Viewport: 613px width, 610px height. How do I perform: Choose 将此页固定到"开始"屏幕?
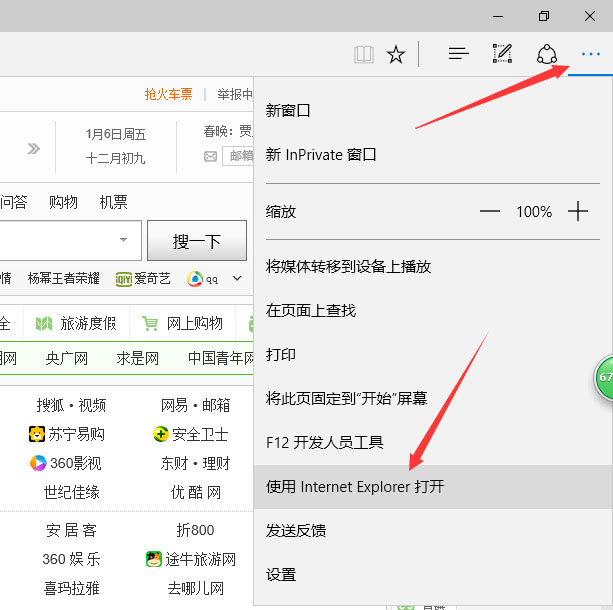click(x=432, y=398)
